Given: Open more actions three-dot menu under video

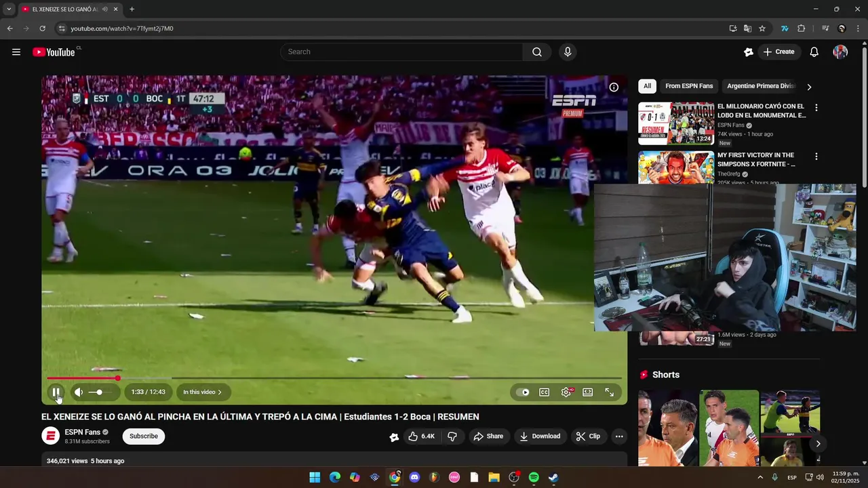Looking at the screenshot, I should pyautogui.click(x=619, y=436).
